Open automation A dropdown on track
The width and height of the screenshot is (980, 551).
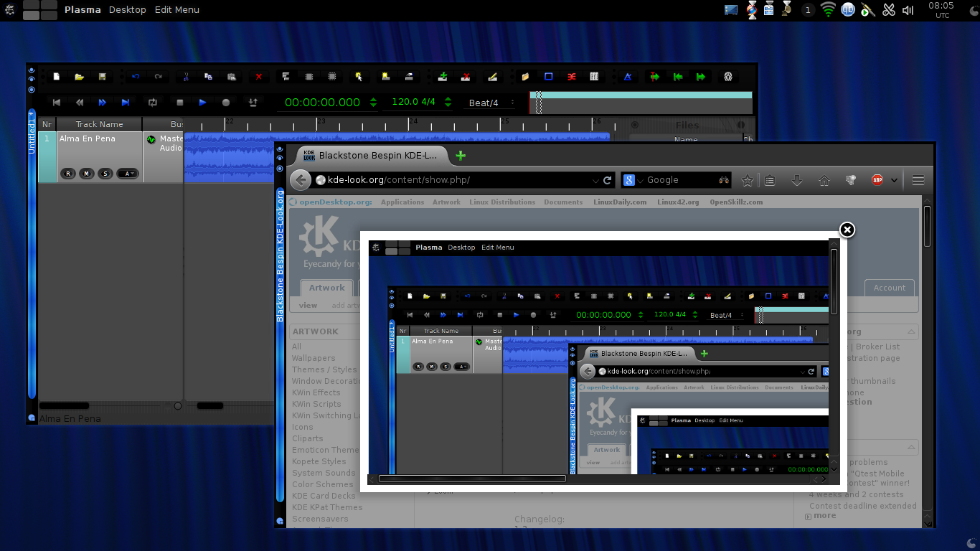pyautogui.click(x=128, y=173)
